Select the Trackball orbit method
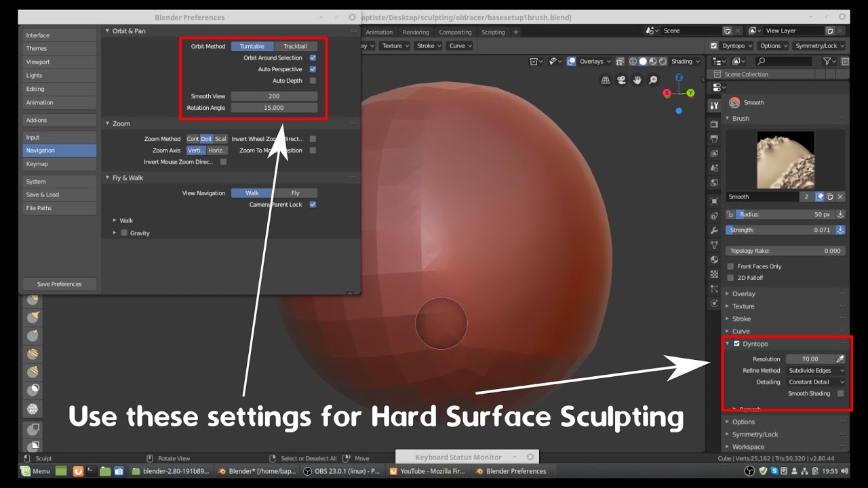The image size is (868, 488). point(296,46)
